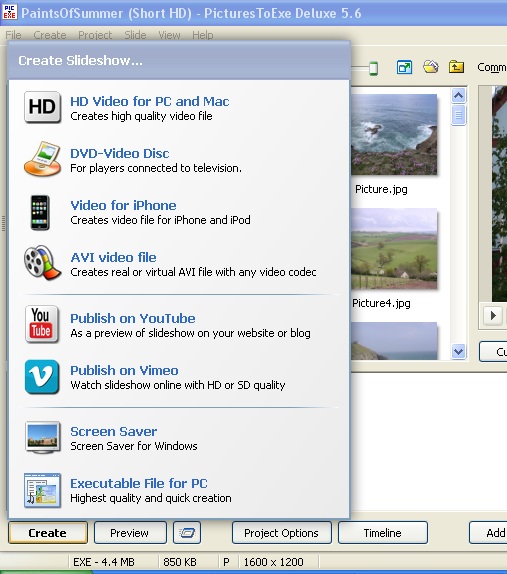
Task: Click the PicturesToExe title bar icon
Action: pos(9,11)
